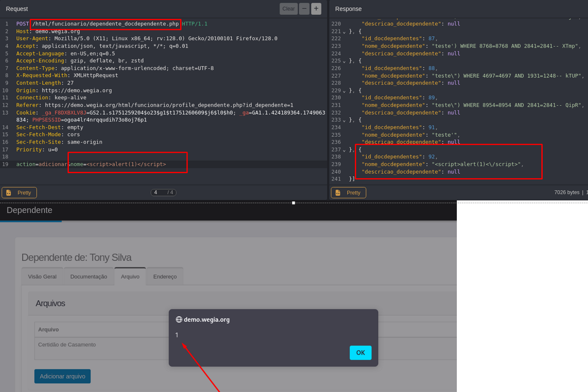Collapse JSON object at response line 229
This screenshot has width=588, height=392.
(344, 91)
